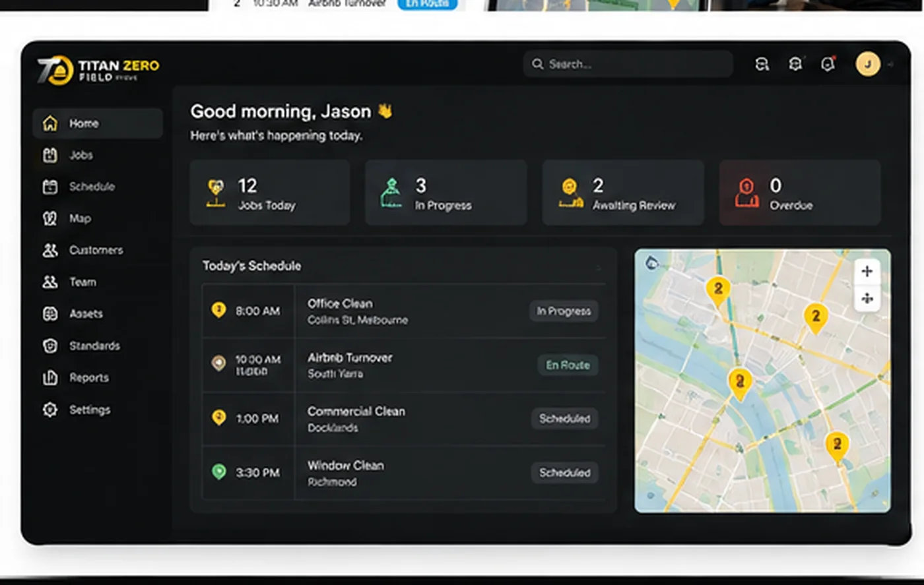Focus the Search input field
The height and width of the screenshot is (585, 924).
tap(628, 64)
